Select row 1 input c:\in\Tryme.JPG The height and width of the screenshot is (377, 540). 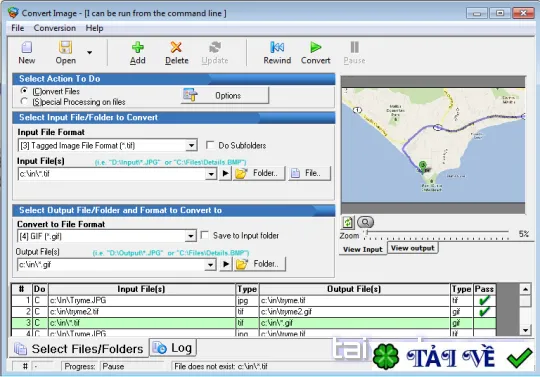pyautogui.click(x=142, y=301)
